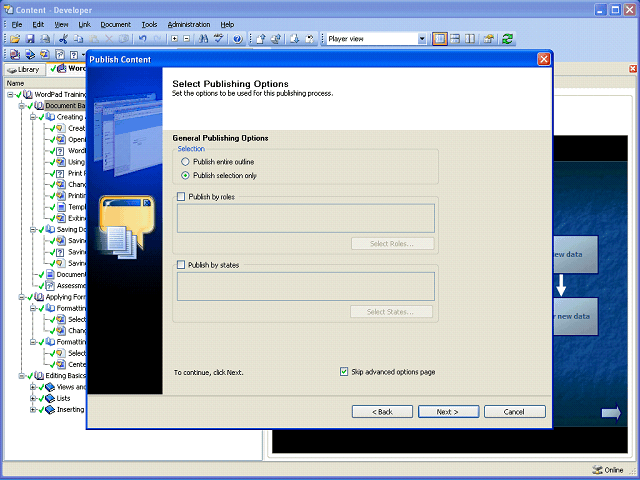Collapse the Applying For... tree node

pos(22,297)
